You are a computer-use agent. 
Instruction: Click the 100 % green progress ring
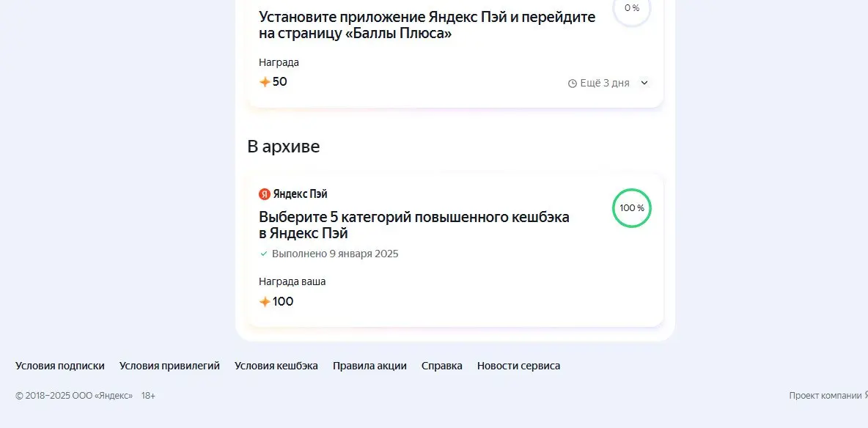click(x=632, y=208)
